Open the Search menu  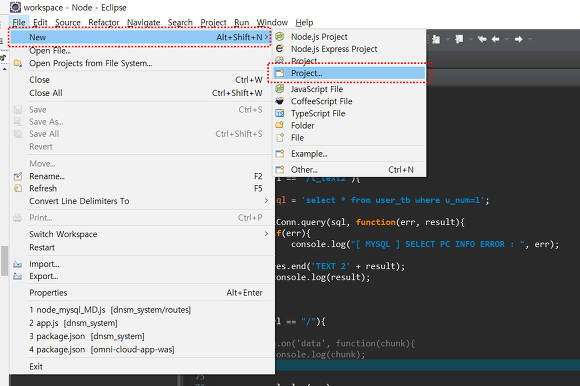pos(180,23)
